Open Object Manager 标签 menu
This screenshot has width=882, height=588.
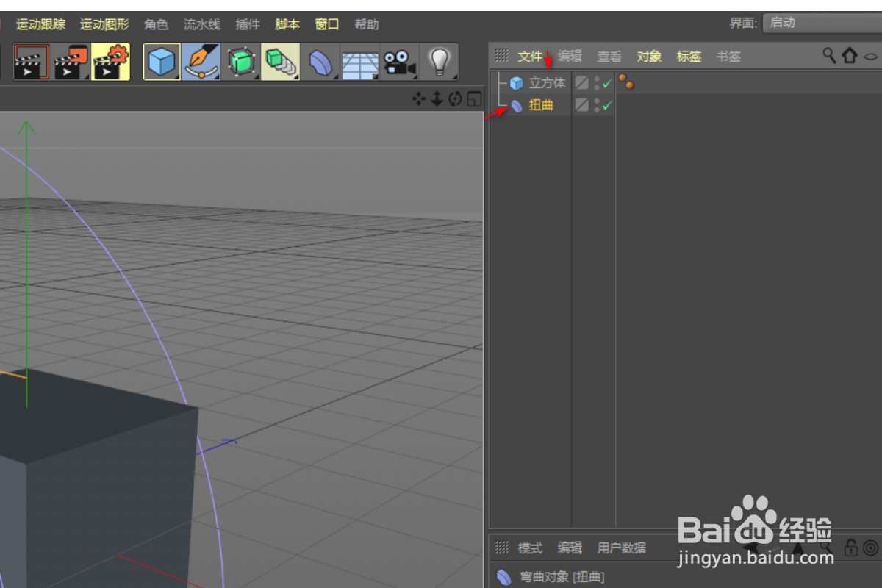point(689,56)
